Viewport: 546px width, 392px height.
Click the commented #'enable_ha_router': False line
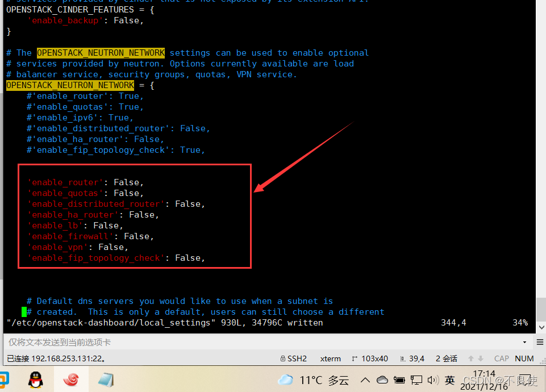point(95,139)
